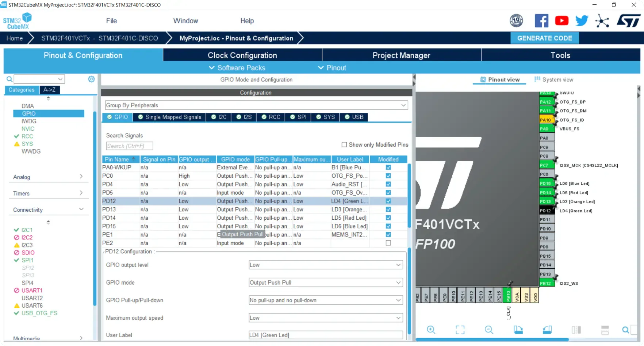Image resolution: width=644 pixels, height=346 pixels.
Task: Enable Show only Modified Pins
Action: (344, 145)
